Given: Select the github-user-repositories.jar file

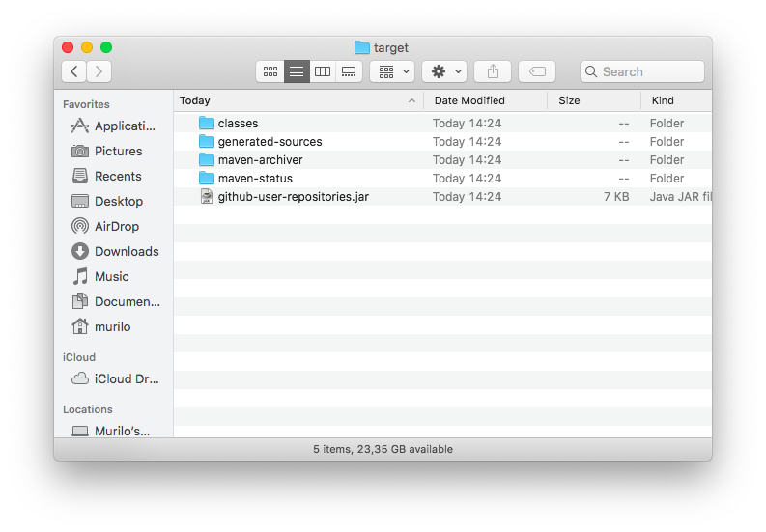Looking at the screenshot, I should [293, 196].
